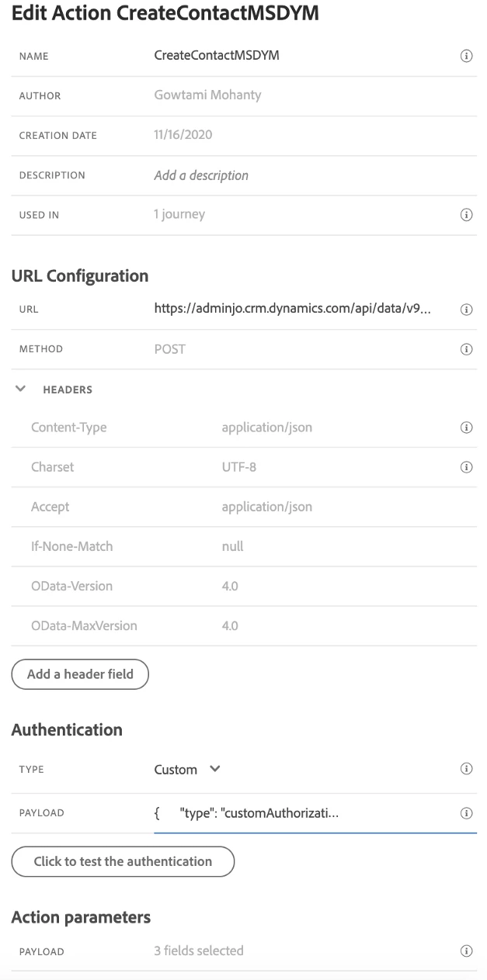The height and width of the screenshot is (980, 487).
Task: Click info icon for authentication Type
Action: [467, 770]
